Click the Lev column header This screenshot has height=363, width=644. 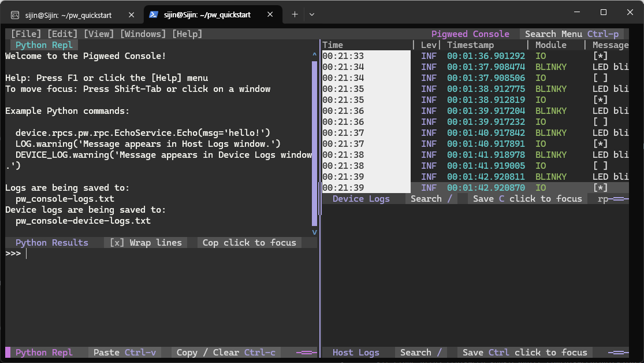point(429,45)
